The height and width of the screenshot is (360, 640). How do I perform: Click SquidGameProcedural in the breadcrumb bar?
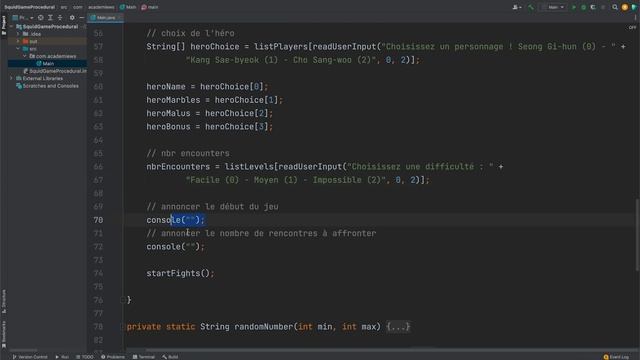(x=29, y=7)
